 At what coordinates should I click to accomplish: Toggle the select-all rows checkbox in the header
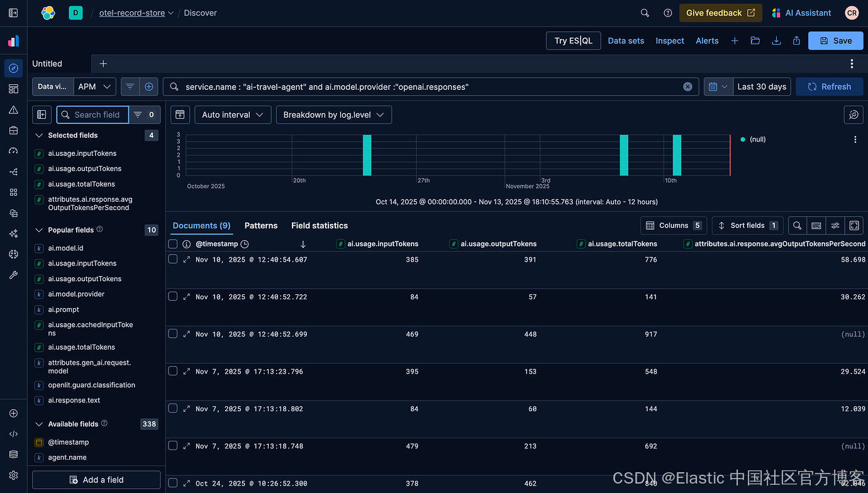pos(173,244)
